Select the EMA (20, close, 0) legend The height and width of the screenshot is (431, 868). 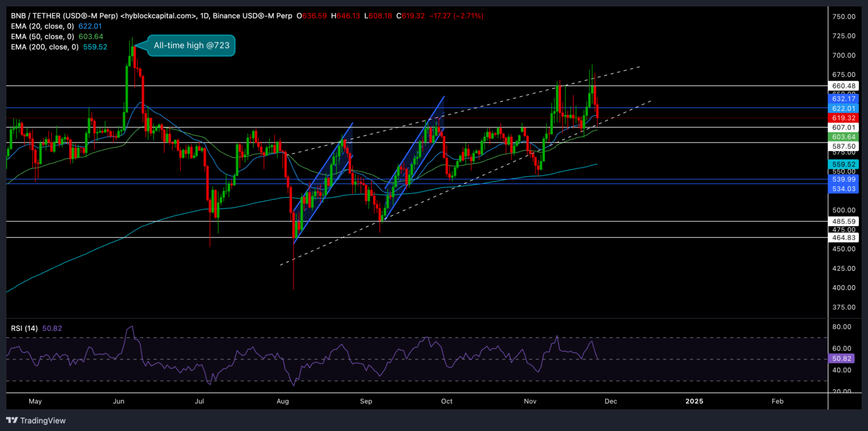(42, 26)
